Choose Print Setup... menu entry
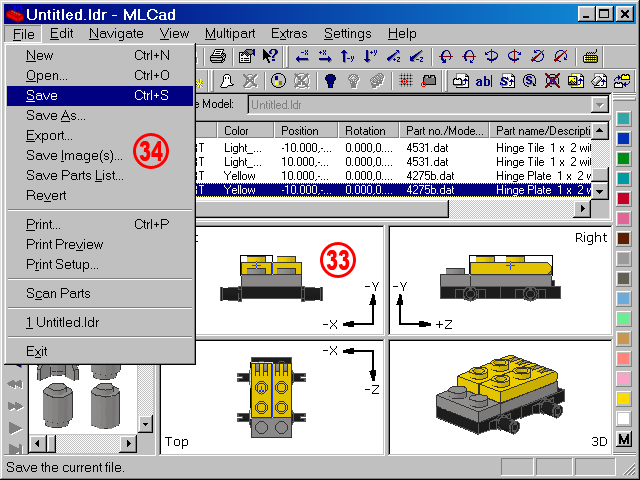Screen dimensions: 640x480 click(100, 264)
